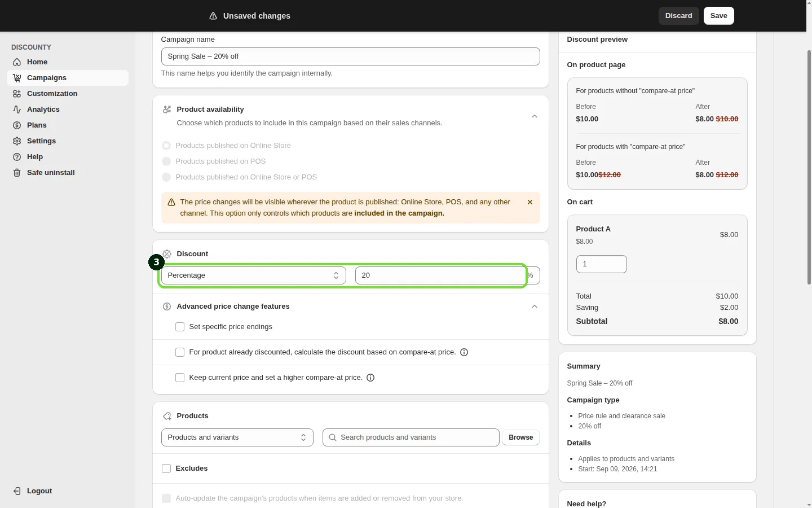Viewport: 812px width, 508px height.
Task: Dismiss the price changes warning banner
Action: click(530, 202)
